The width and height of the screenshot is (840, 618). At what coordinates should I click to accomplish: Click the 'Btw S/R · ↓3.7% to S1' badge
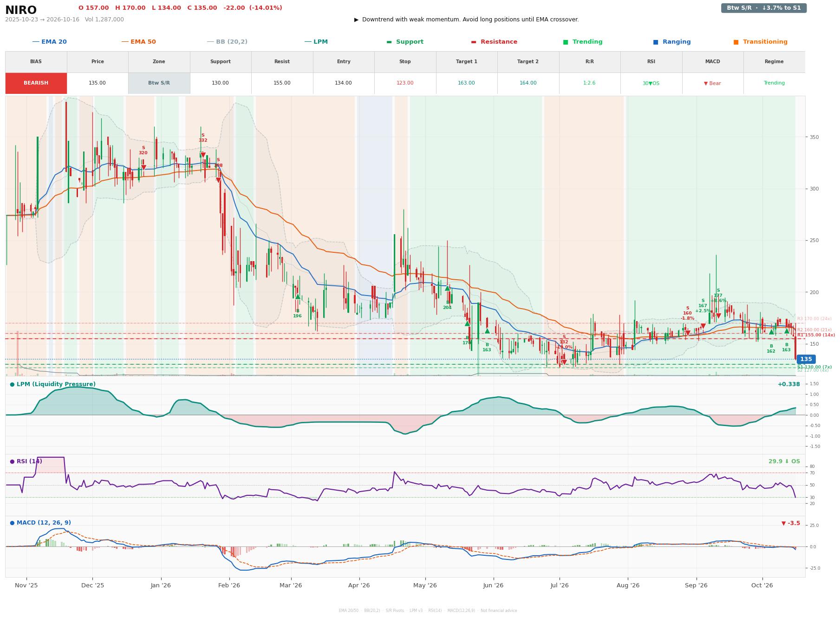point(763,8)
